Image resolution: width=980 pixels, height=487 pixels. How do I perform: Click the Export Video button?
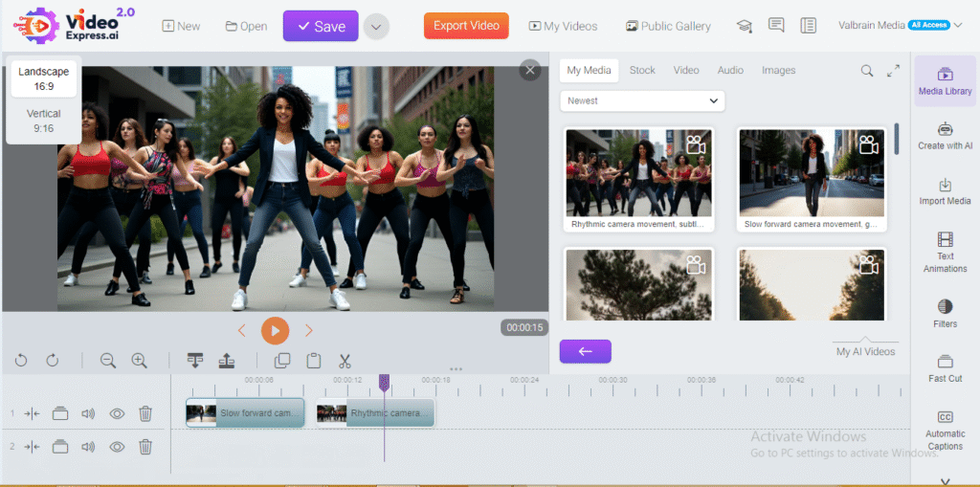coord(466,26)
